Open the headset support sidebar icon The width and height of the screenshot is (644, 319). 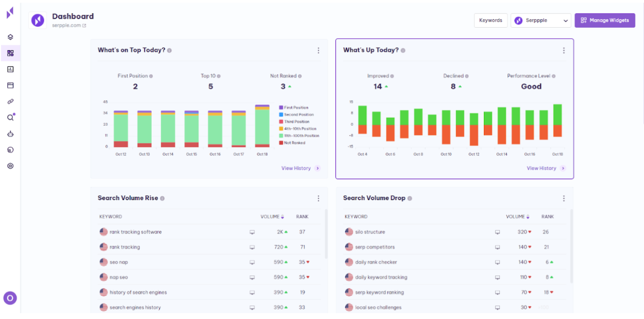(10, 150)
